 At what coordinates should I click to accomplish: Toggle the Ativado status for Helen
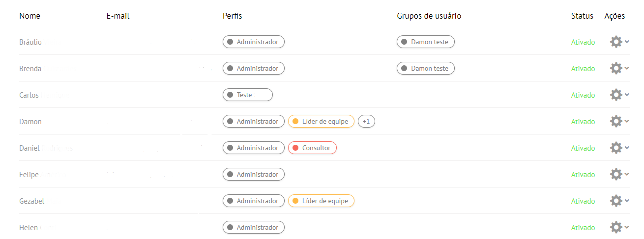(x=583, y=227)
